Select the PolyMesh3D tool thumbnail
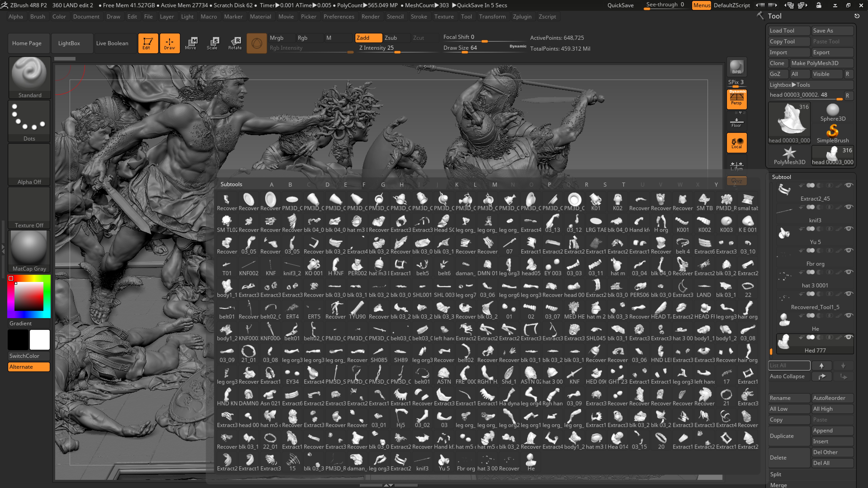The width and height of the screenshot is (868, 488). 789,156
